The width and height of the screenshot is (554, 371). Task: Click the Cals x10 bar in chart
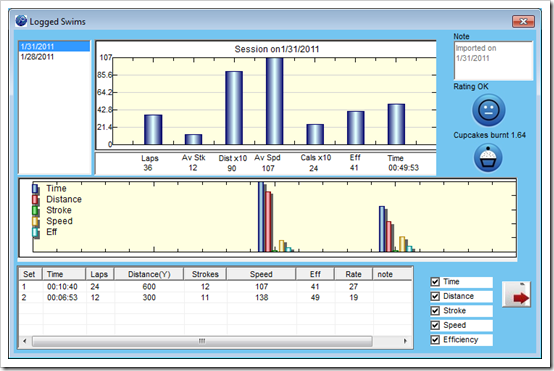[315, 135]
